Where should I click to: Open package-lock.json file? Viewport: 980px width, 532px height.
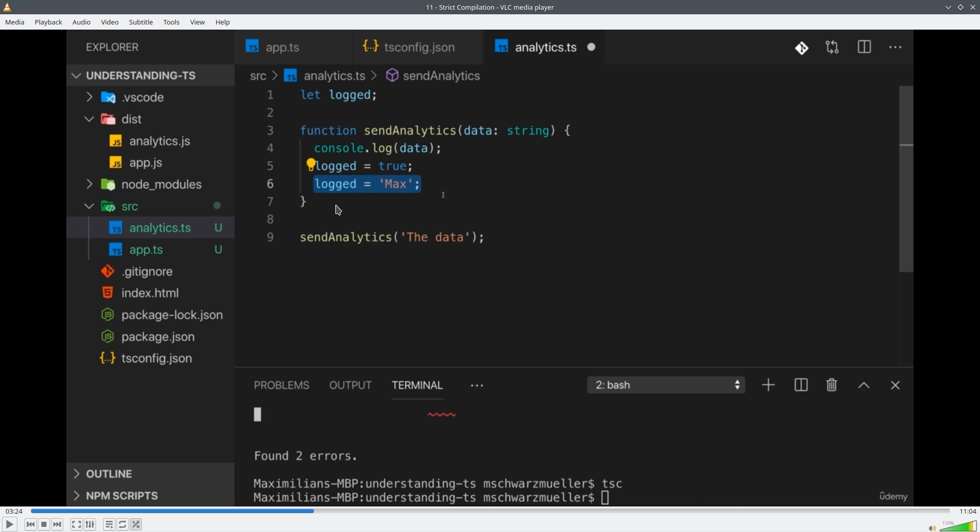tap(151, 315)
